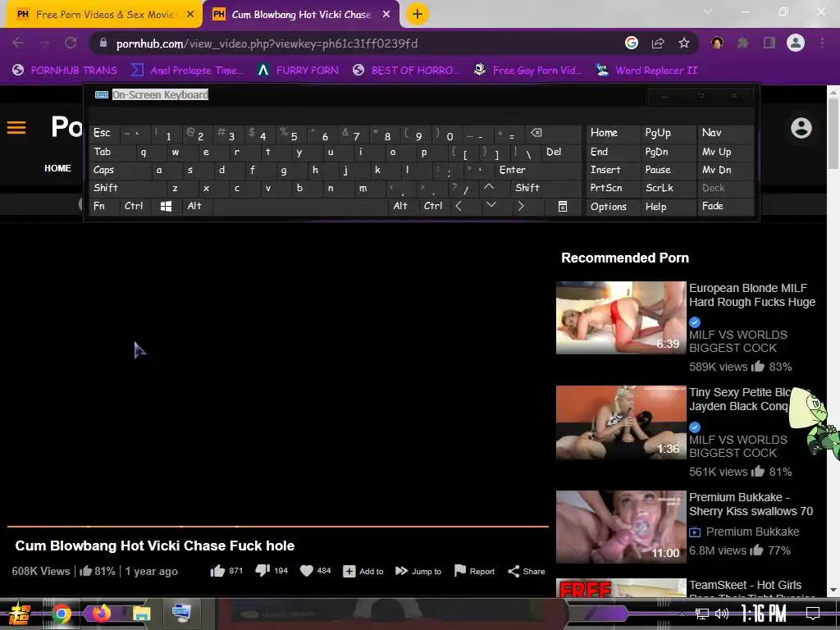Image resolution: width=840 pixels, height=630 pixels.
Task: Click the down arrow key on the On-Screen Keyboard
Action: point(491,206)
